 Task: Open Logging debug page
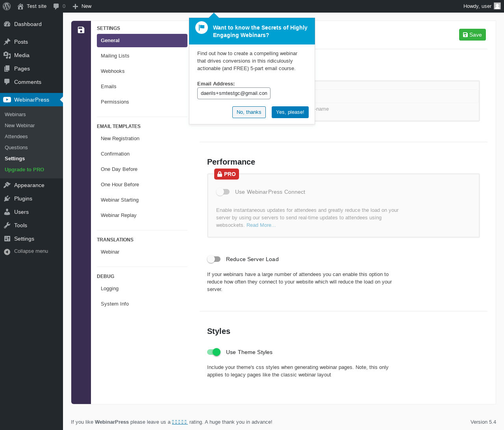click(142, 289)
